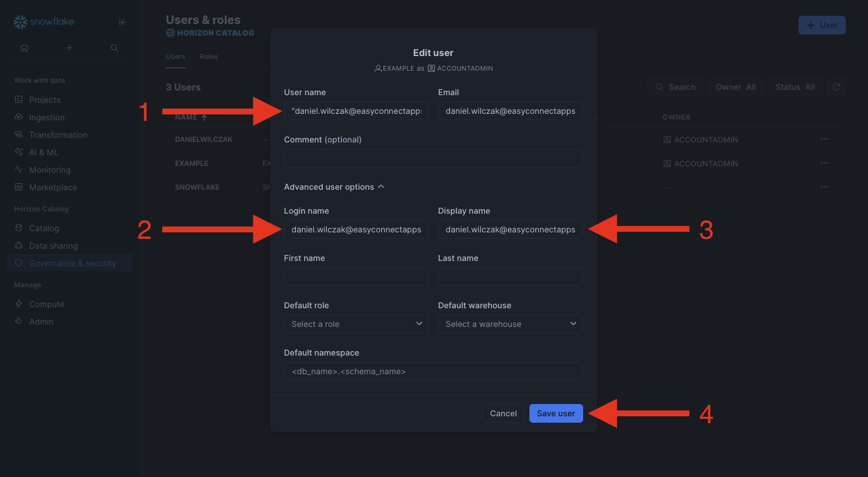Viewport: 868px width, 477px height.
Task: Focus the Default namespace field
Action: pos(433,371)
